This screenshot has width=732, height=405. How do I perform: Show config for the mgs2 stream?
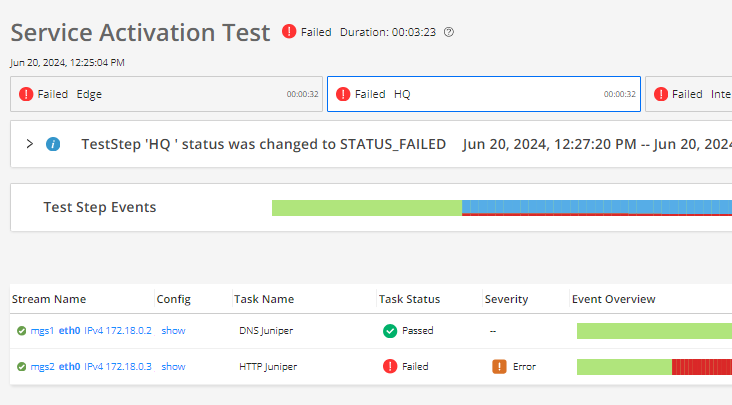(173, 366)
